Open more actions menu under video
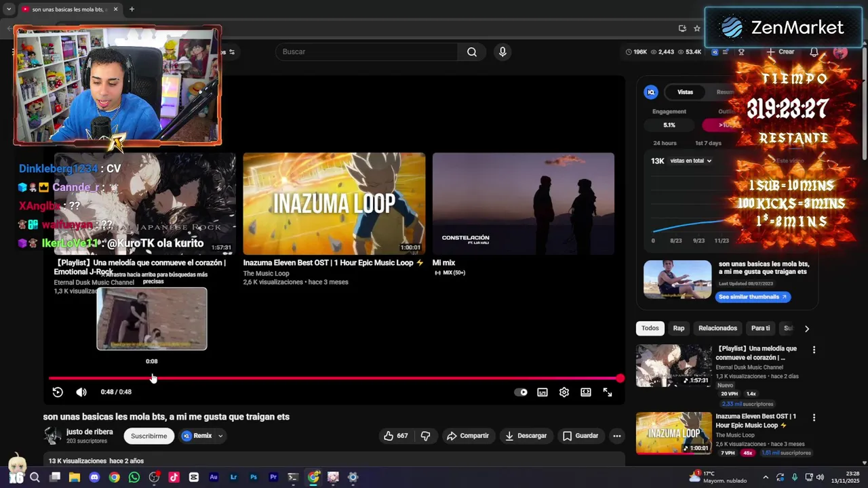 617,436
